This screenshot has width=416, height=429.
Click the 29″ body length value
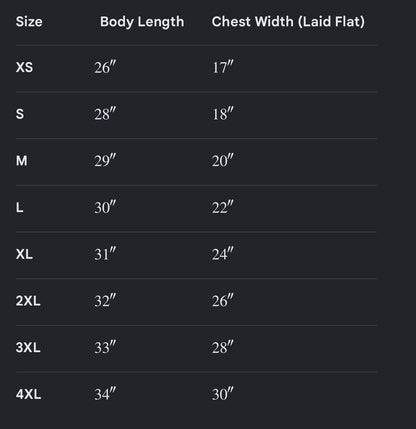tap(105, 161)
